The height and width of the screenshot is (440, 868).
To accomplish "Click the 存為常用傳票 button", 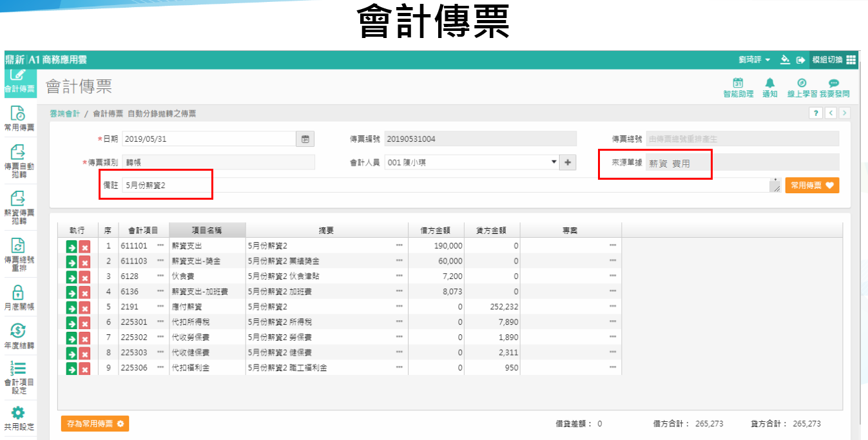I will [x=95, y=424].
